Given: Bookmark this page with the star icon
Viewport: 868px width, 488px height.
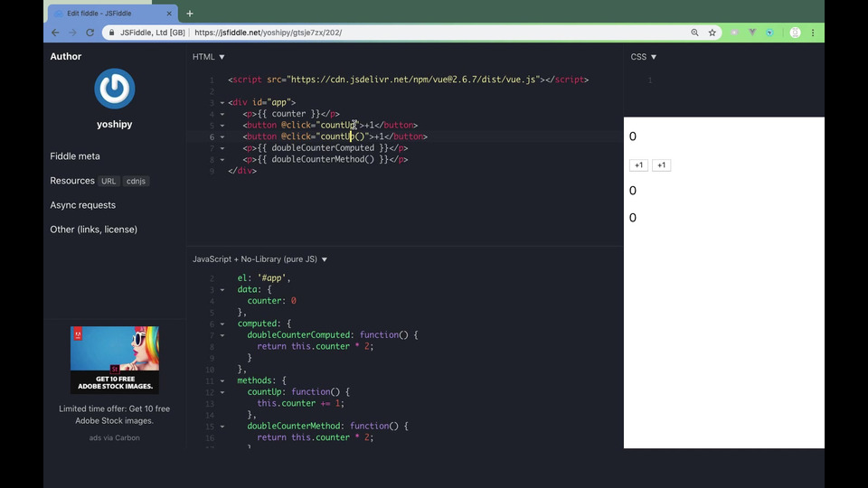Looking at the screenshot, I should pos(712,33).
